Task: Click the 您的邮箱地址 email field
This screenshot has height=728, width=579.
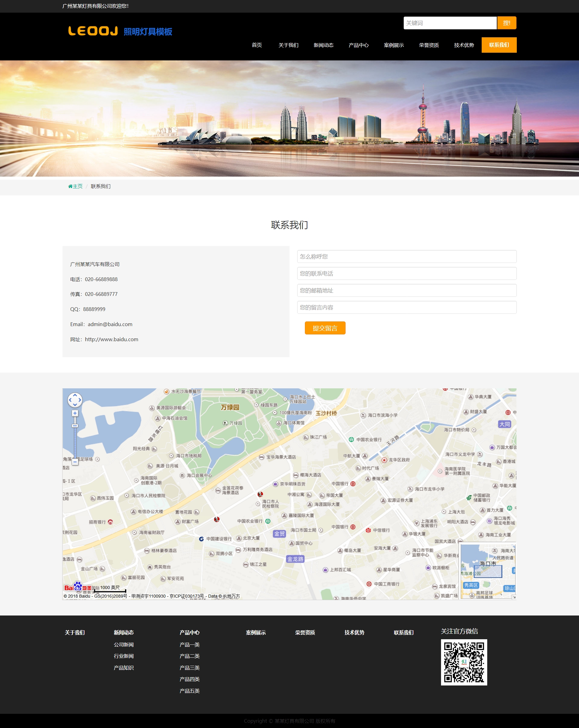Action: 406,290
